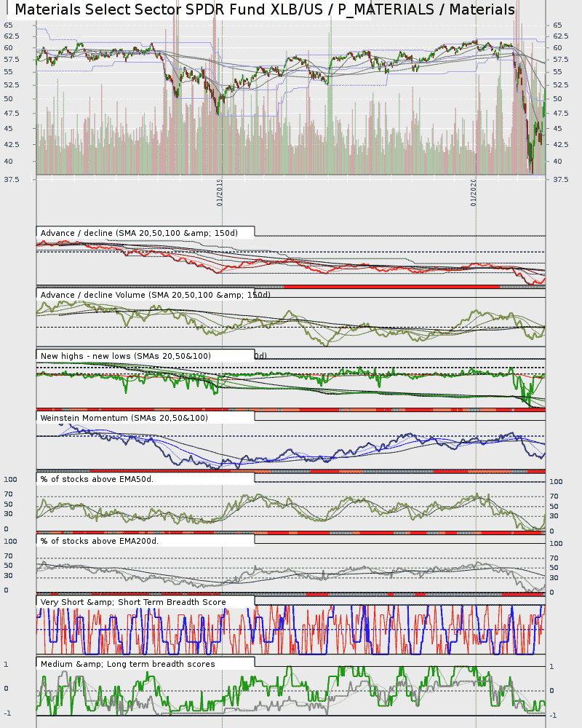The width and height of the screenshot is (582, 728).
Task: Click the 47.5 price label on left axis
Action: pos(12,114)
